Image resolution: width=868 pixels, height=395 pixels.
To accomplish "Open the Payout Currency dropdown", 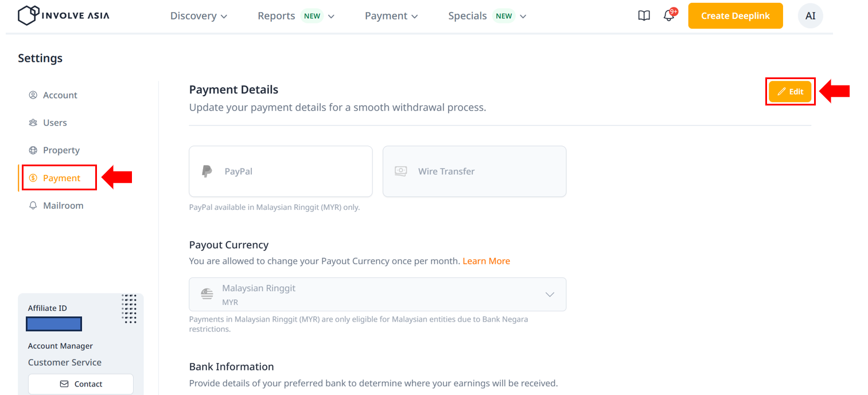I will click(377, 295).
